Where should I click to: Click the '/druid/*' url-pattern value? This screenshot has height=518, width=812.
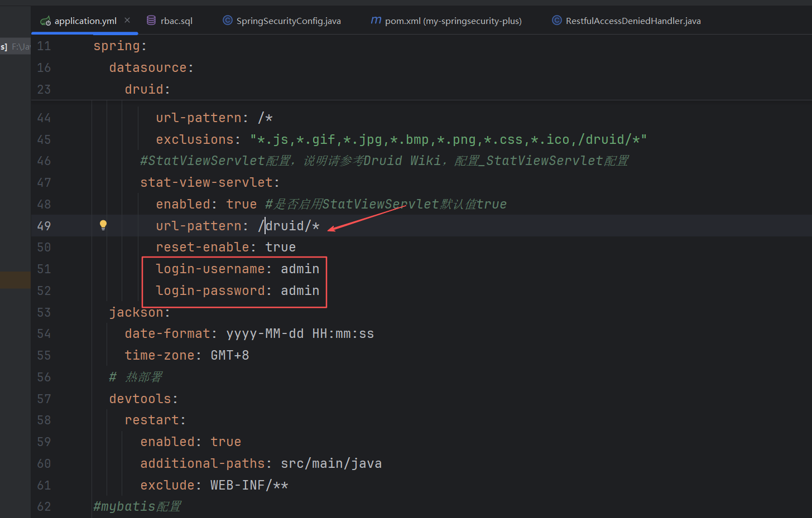(x=289, y=226)
